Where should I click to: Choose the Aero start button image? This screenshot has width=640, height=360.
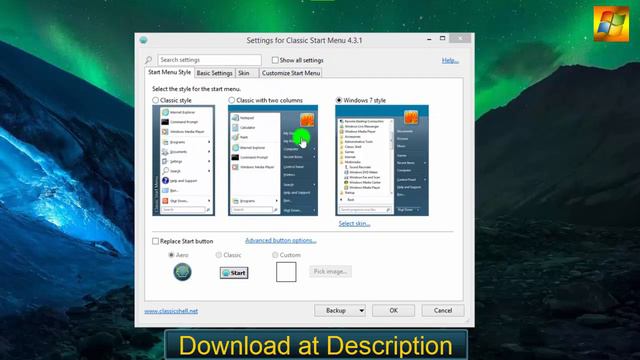coord(182,272)
